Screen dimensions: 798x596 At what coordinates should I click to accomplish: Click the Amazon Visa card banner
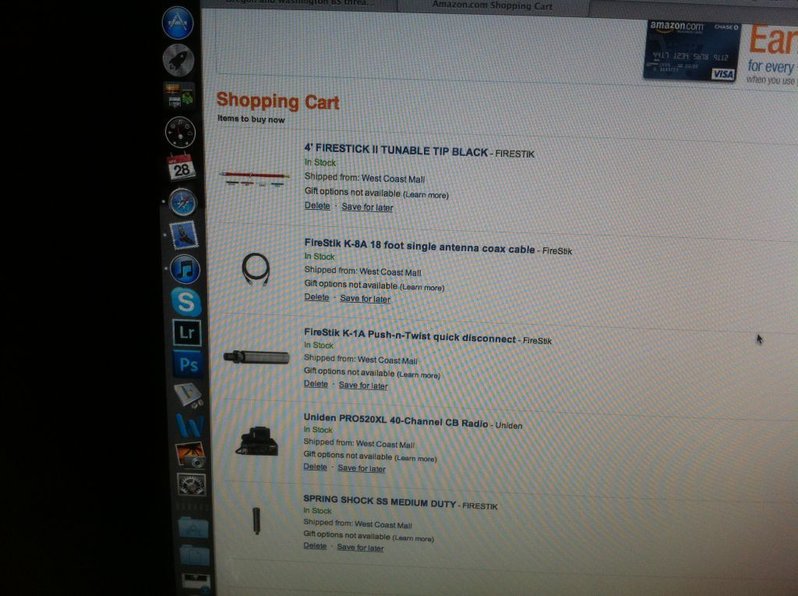(692, 50)
